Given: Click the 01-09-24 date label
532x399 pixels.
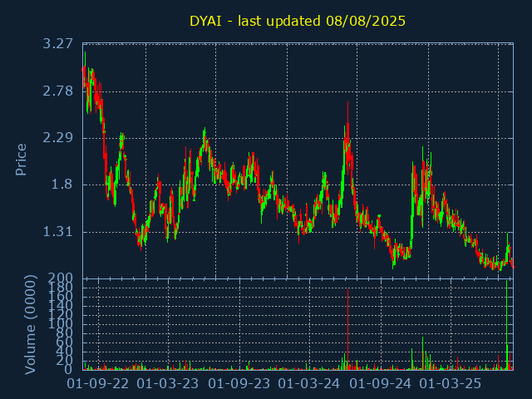Looking at the screenshot, I should [380, 384].
